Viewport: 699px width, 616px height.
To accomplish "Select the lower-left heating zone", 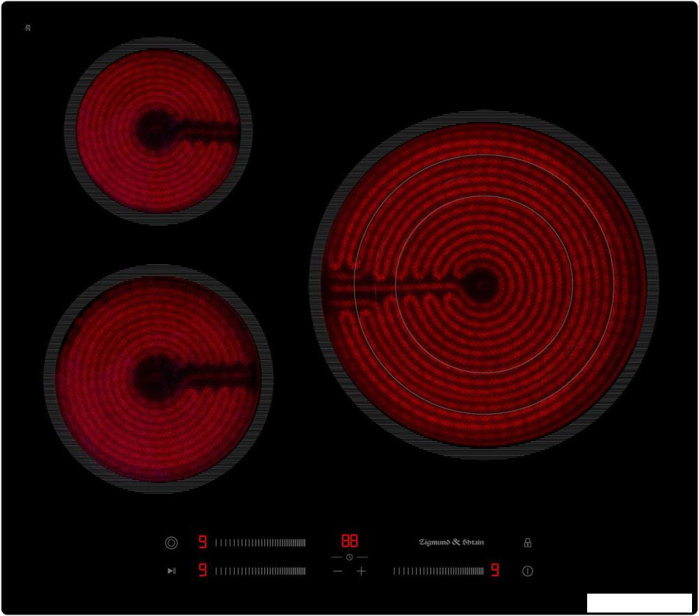I will click(x=158, y=378).
